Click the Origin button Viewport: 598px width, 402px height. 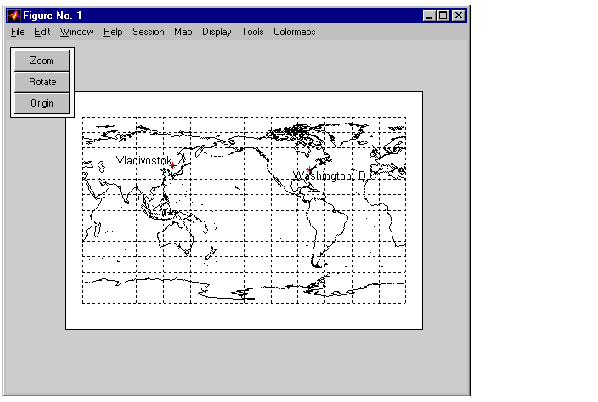[42, 103]
